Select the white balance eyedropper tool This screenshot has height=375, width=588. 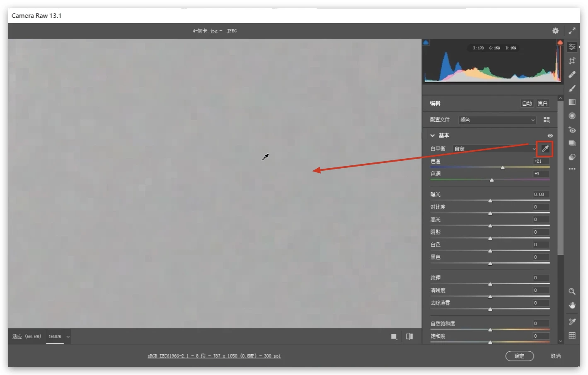tap(545, 149)
